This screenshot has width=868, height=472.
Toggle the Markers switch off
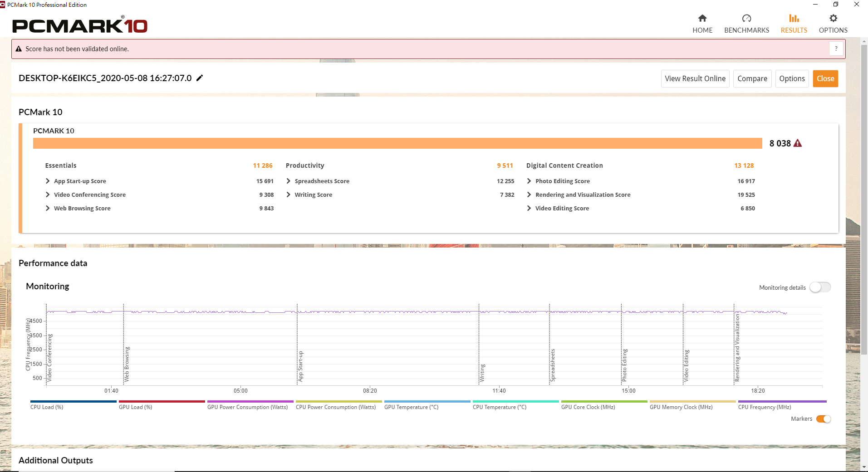tap(824, 419)
